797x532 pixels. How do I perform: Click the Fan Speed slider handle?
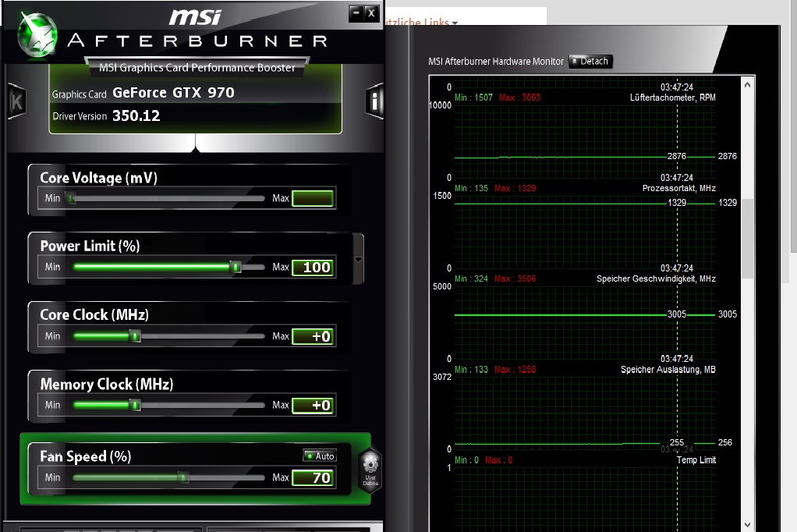pyautogui.click(x=183, y=477)
